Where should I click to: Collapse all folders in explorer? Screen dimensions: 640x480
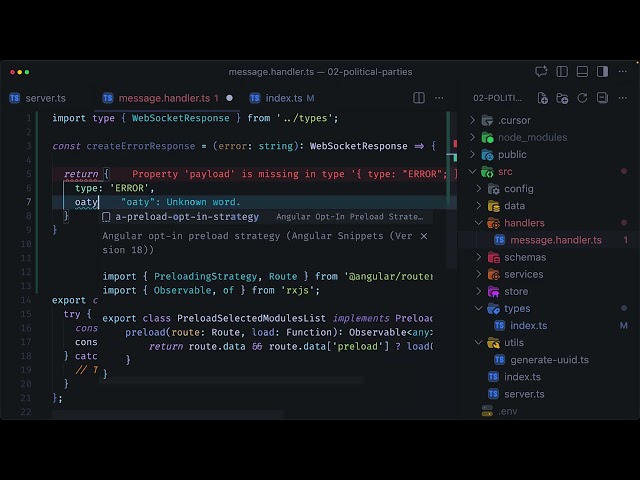pyautogui.click(x=602, y=98)
